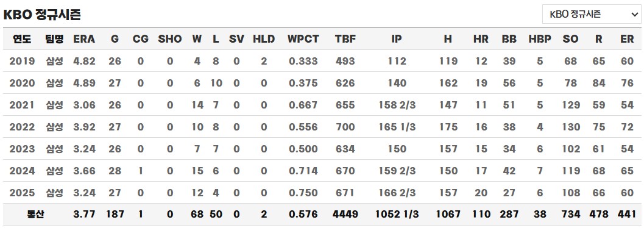The image size is (644, 228).
Task: Click the ERA column header
Action: pyautogui.click(x=84, y=39)
